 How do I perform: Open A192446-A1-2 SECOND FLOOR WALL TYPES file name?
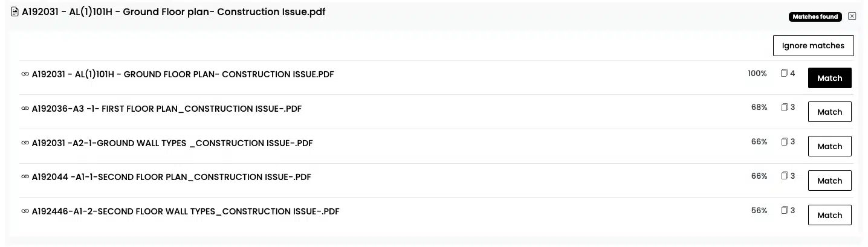coord(186,211)
